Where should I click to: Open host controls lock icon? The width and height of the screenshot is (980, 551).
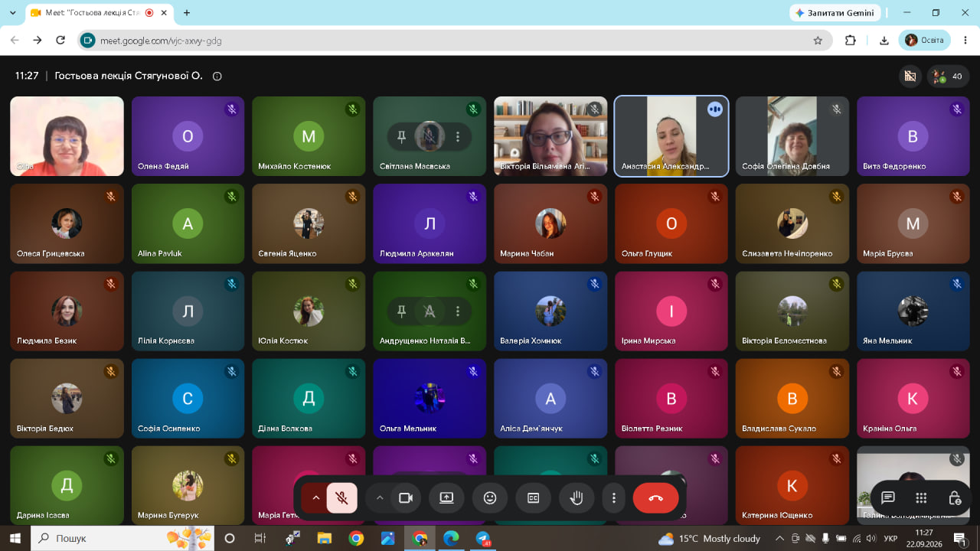pyautogui.click(x=955, y=498)
